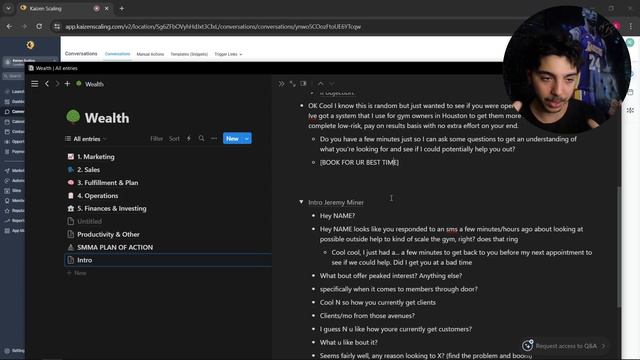Click the Kaizen Scaling logo in sidebar
Screen dimensions: 640x360
click(x=30, y=45)
